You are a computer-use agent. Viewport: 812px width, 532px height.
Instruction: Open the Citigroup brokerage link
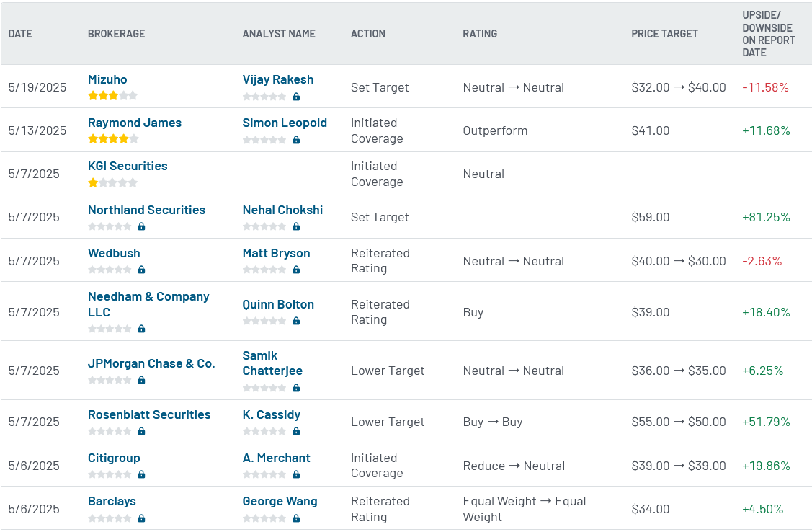point(114,458)
